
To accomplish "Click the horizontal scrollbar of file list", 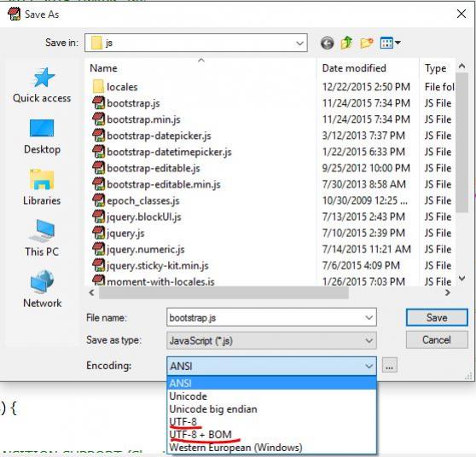I will tap(223, 292).
